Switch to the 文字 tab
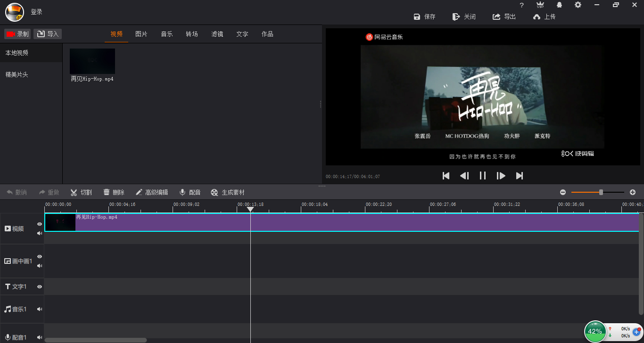 [x=242, y=34]
